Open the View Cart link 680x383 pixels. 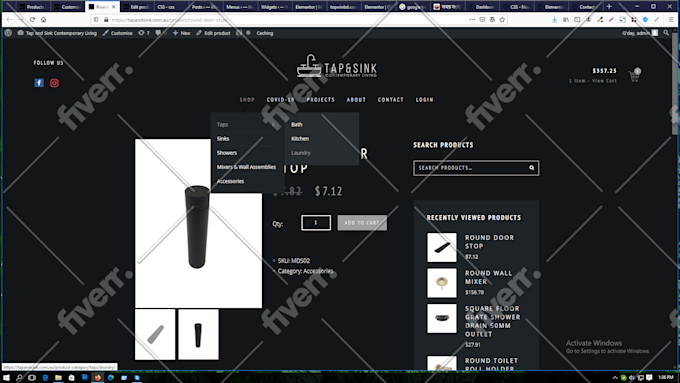point(604,81)
